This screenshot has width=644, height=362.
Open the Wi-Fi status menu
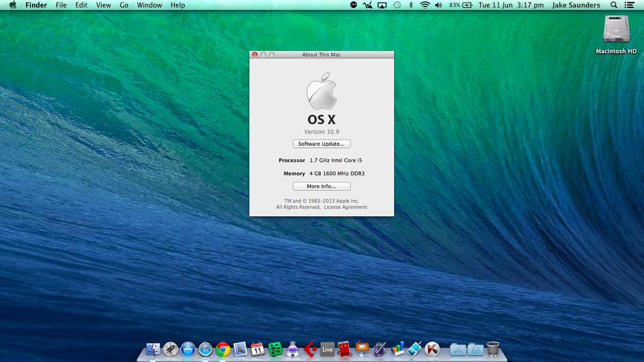(x=425, y=5)
